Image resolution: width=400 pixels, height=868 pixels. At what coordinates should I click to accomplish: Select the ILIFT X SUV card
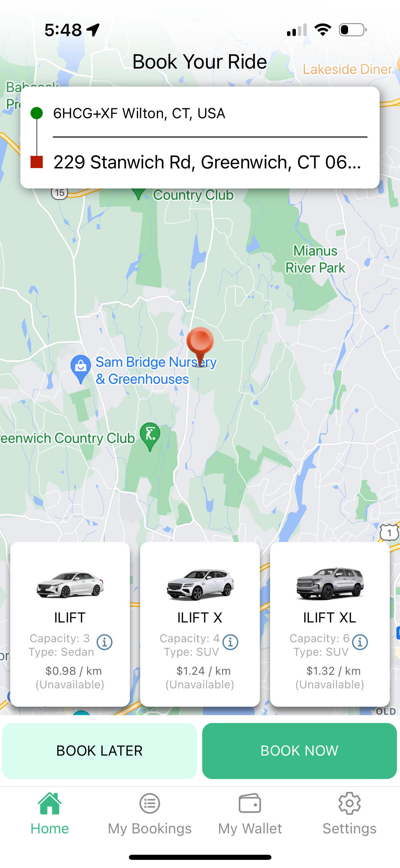coord(200,624)
